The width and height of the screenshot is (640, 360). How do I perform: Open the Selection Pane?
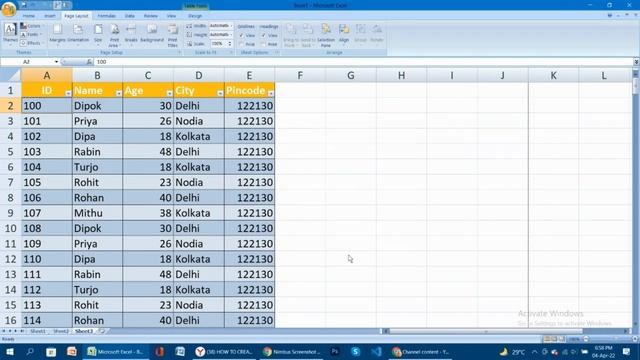coord(326,35)
